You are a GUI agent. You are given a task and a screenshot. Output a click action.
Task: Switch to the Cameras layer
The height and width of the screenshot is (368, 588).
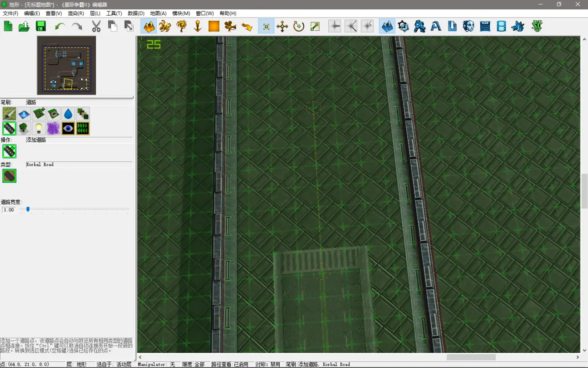tap(230, 26)
